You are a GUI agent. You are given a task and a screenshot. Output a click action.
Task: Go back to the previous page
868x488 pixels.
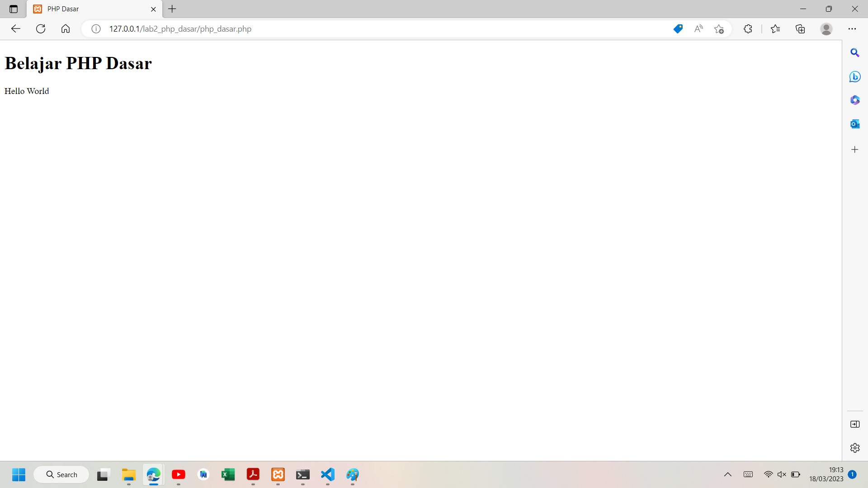click(16, 29)
